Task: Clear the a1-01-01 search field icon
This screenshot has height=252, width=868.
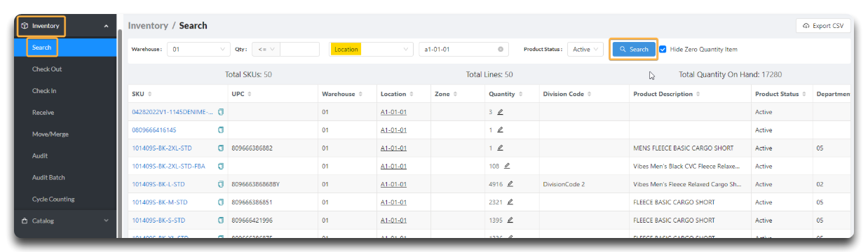Action: (501, 50)
